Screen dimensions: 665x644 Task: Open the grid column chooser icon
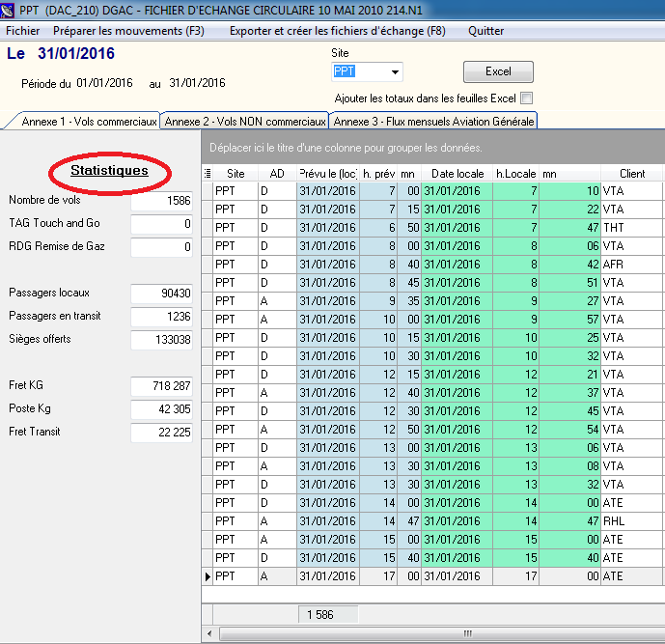click(208, 173)
